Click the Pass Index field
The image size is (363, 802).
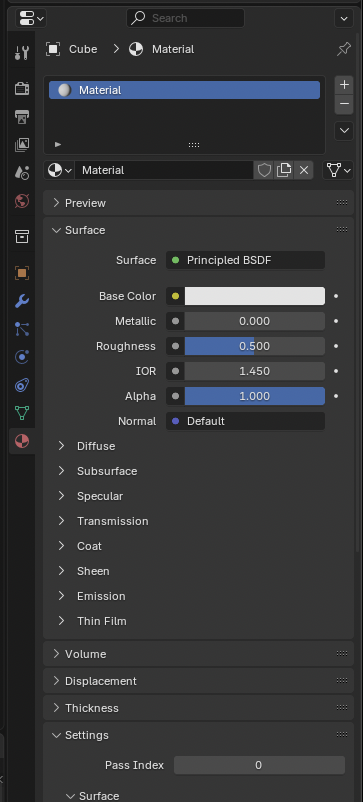(x=259, y=765)
